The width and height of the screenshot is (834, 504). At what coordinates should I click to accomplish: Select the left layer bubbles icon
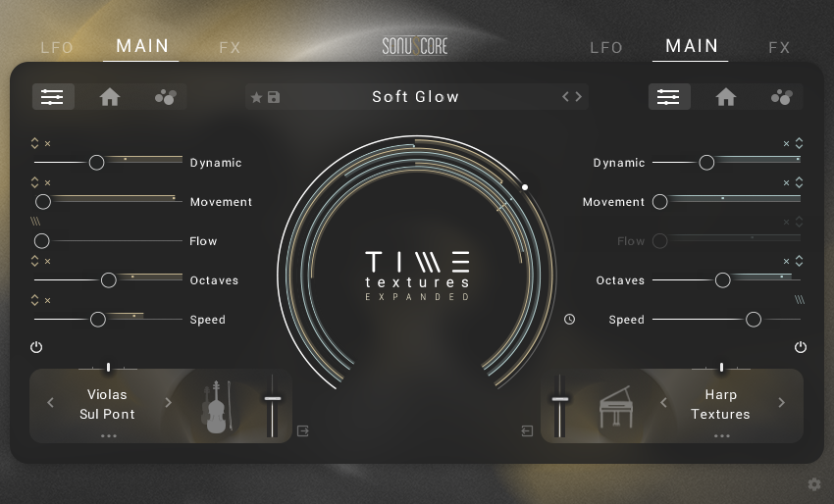pos(165,96)
